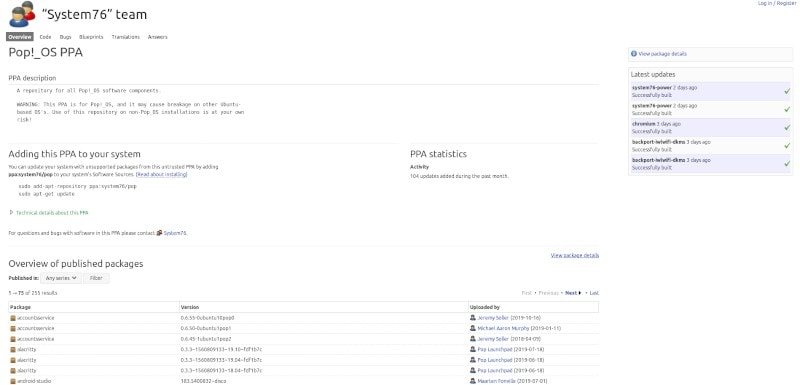Click package icon for accountsservice 0.6.55-0ubuntu10pop0
The height and width of the screenshot is (385, 800).
13,318
